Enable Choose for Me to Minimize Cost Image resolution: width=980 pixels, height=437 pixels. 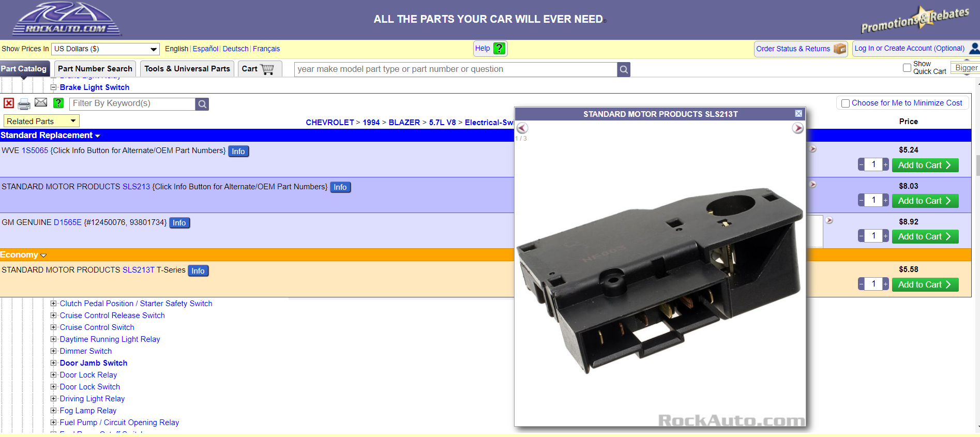pyautogui.click(x=846, y=103)
